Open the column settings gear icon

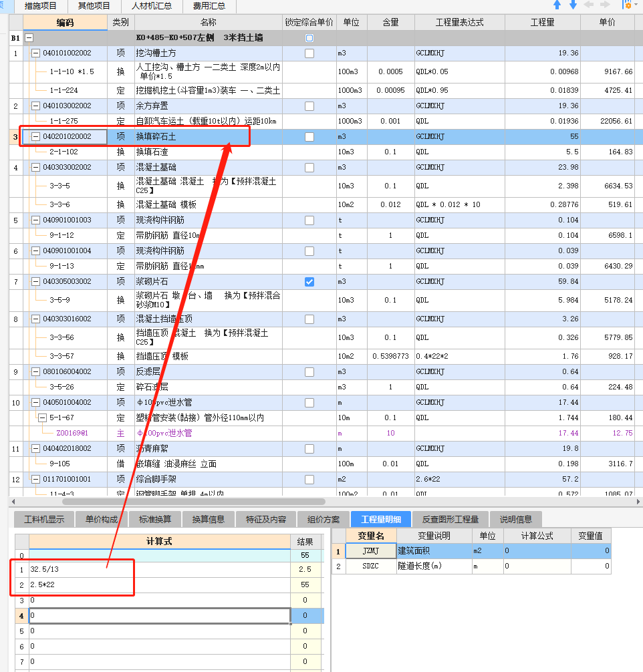point(626,5)
